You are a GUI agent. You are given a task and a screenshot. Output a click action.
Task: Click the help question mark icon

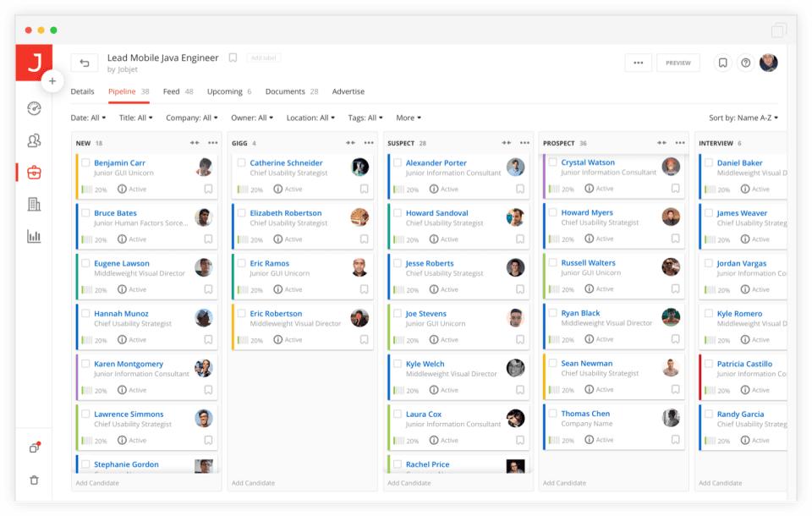745,63
